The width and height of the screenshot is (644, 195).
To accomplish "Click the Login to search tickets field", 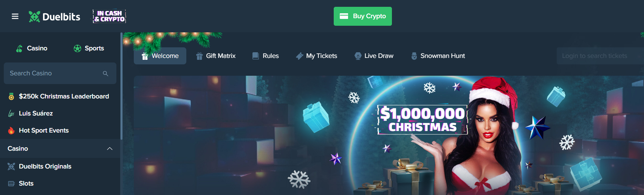I will coord(600,56).
